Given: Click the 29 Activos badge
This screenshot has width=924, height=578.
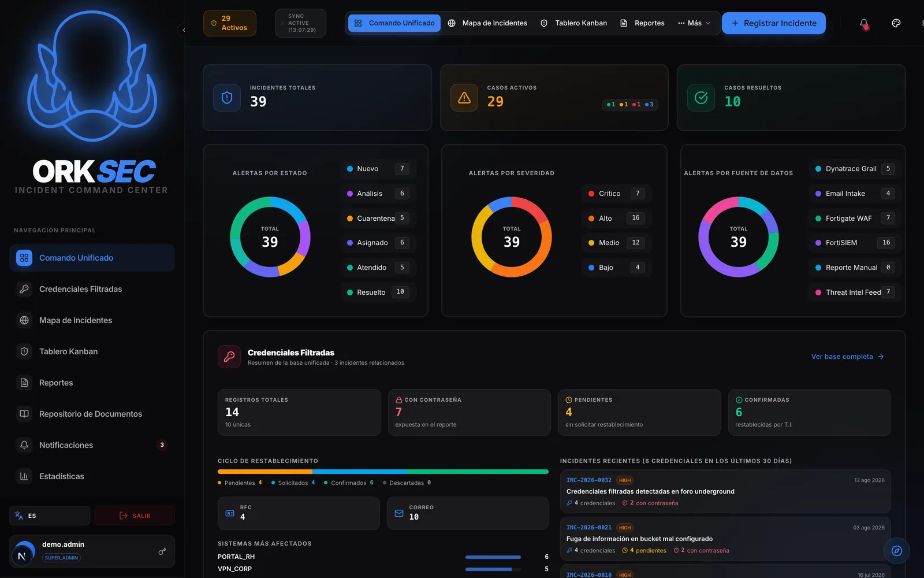Looking at the screenshot, I should pyautogui.click(x=230, y=23).
